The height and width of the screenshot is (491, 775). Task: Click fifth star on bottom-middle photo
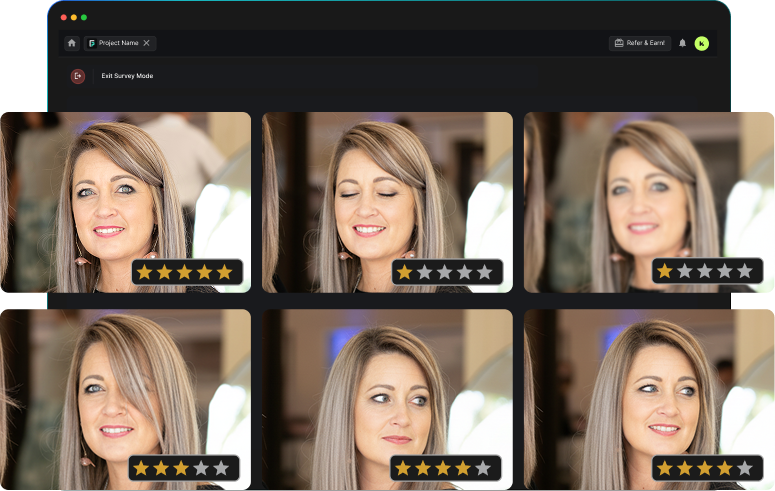(x=483, y=468)
